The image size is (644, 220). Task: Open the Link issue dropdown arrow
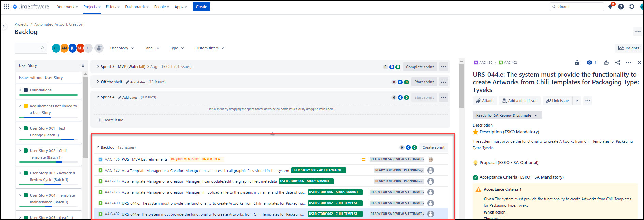point(577,101)
